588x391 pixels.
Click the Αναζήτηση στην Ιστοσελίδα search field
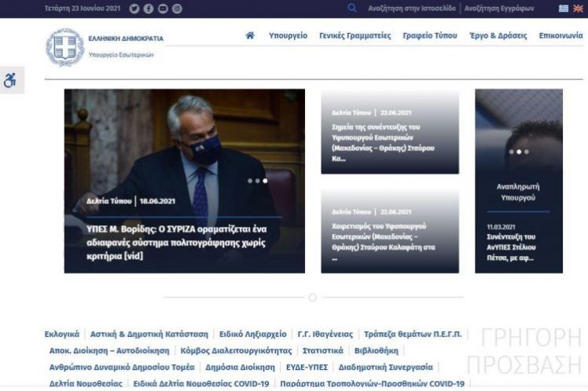coord(411,9)
